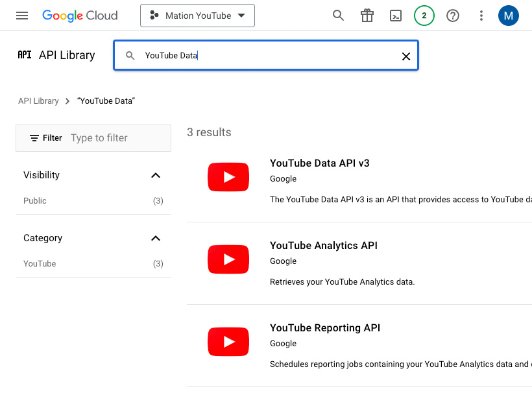Open the help question mark icon
The height and width of the screenshot is (415, 532).
(x=453, y=16)
